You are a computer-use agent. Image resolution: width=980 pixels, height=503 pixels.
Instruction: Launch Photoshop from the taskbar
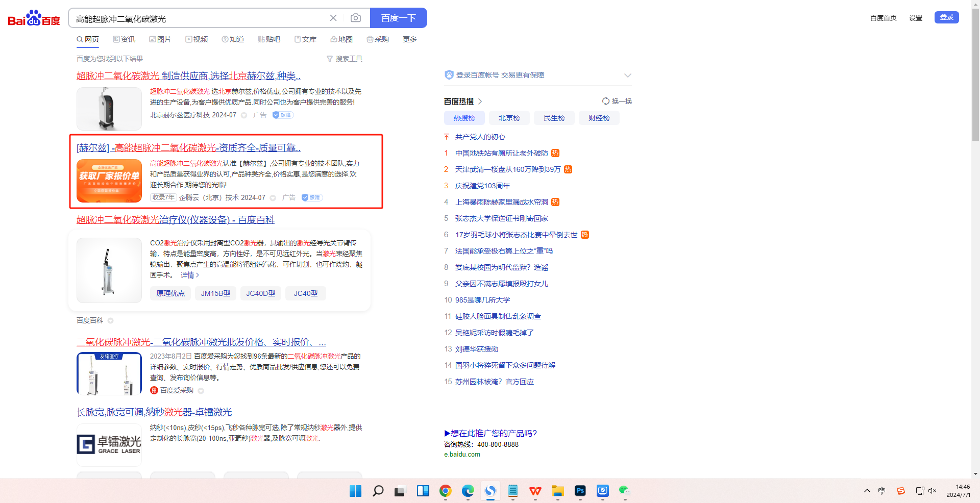[x=580, y=491]
